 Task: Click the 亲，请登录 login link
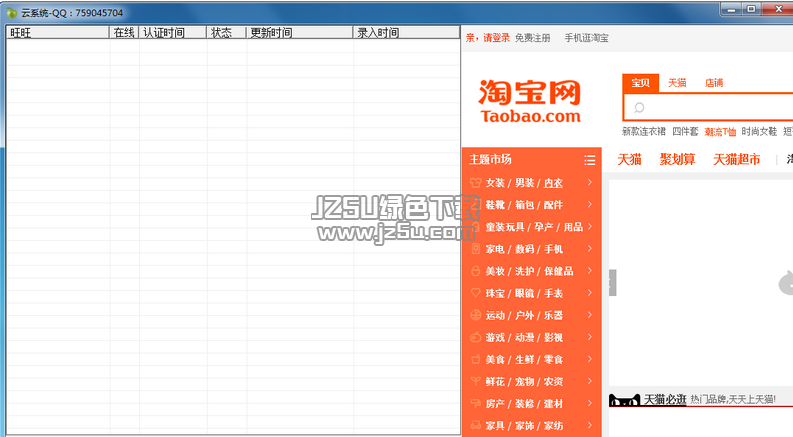pyautogui.click(x=488, y=38)
